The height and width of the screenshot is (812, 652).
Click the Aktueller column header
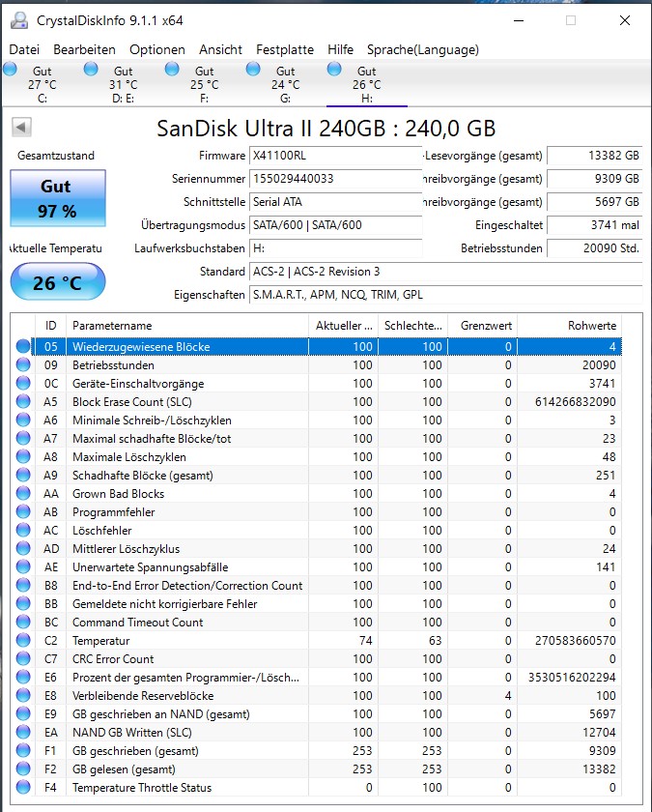[x=344, y=325]
